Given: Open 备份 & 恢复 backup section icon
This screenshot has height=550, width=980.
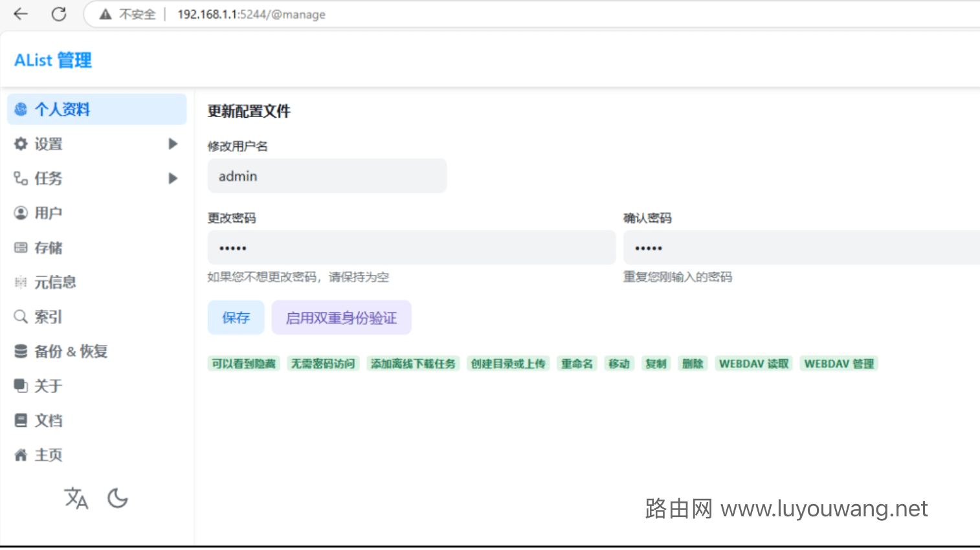Looking at the screenshot, I should (x=20, y=351).
